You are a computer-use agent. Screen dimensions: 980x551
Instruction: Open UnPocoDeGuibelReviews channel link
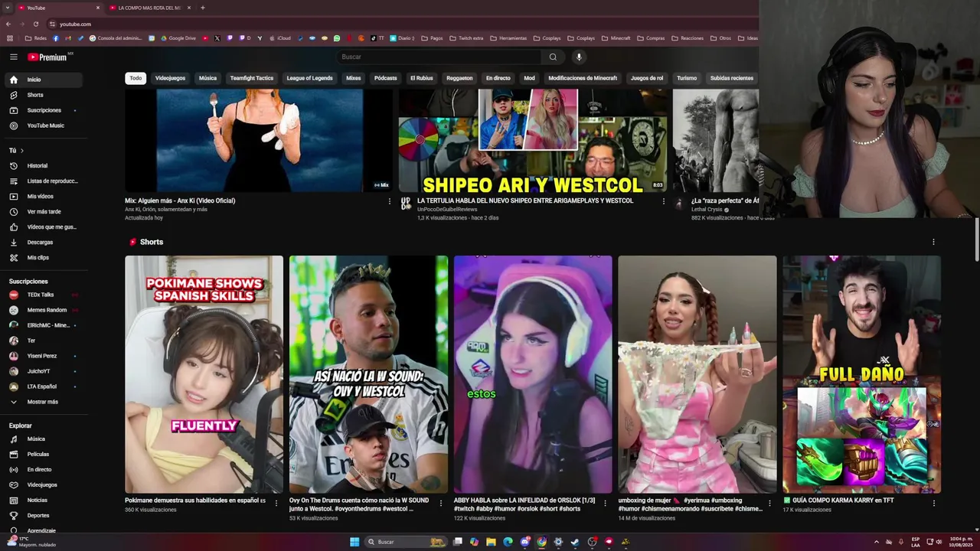(x=447, y=209)
